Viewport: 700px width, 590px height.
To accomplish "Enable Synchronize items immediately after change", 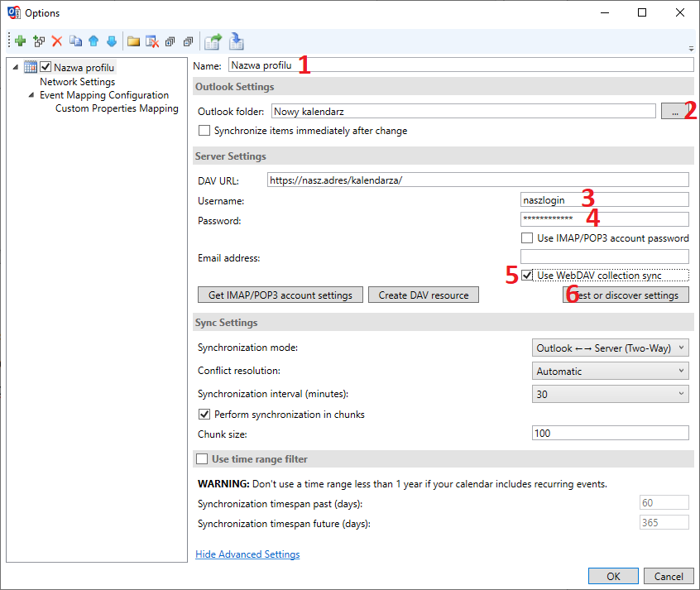I will pos(204,131).
